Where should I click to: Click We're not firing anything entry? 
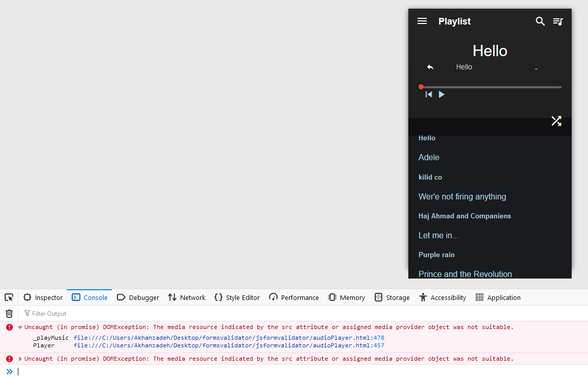coord(462,197)
